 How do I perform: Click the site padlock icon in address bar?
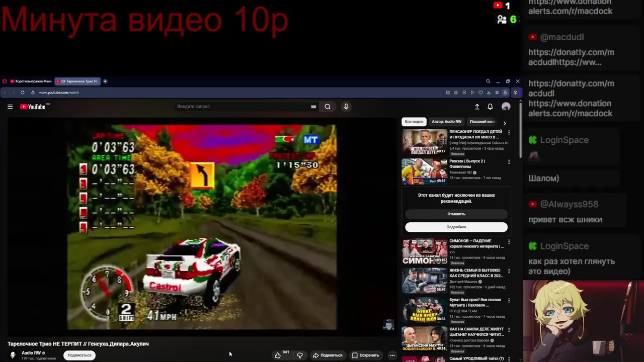pyautogui.click(x=33, y=93)
